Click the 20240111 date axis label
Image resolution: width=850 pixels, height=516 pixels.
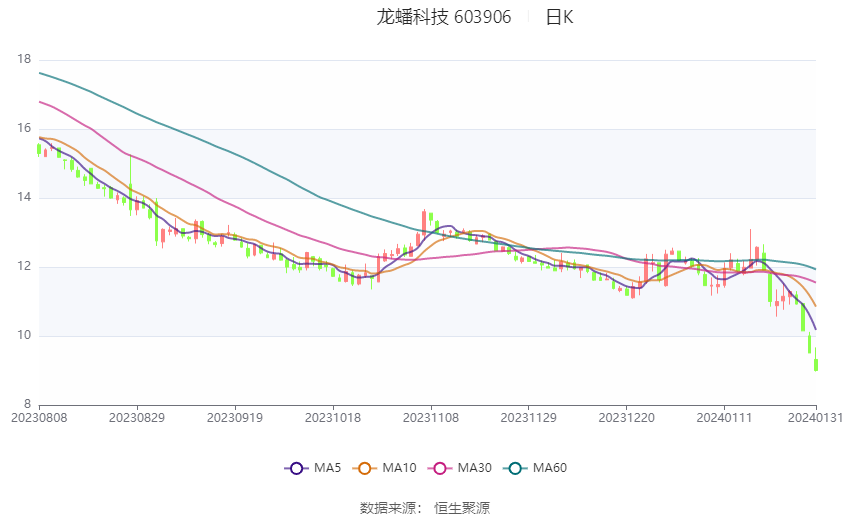[724, 418]
